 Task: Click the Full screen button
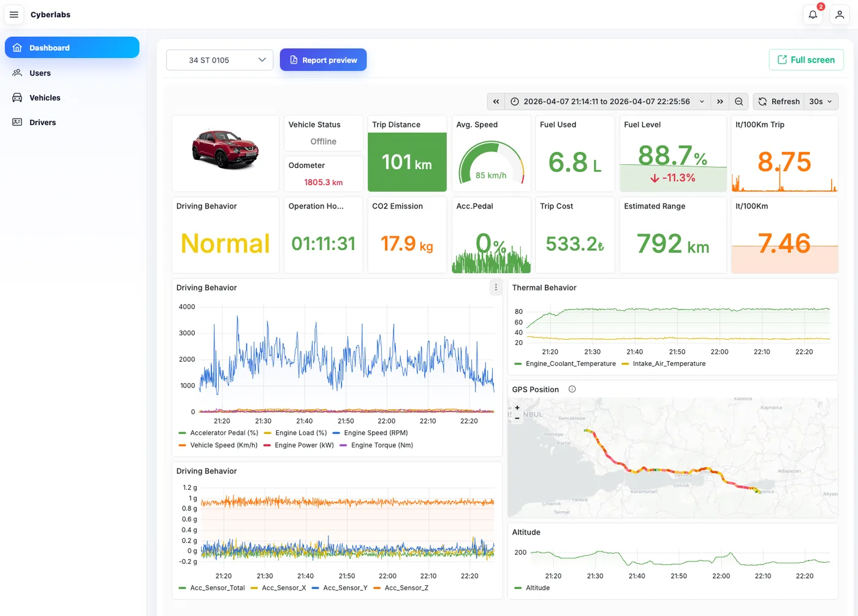(x=807, y=59)
